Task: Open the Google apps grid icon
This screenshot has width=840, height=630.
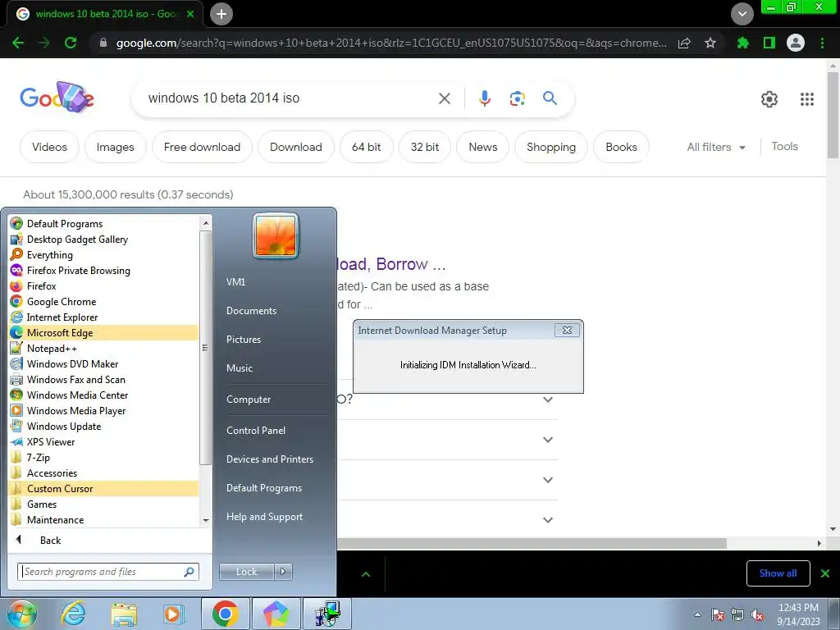Action: pos(807,99)
